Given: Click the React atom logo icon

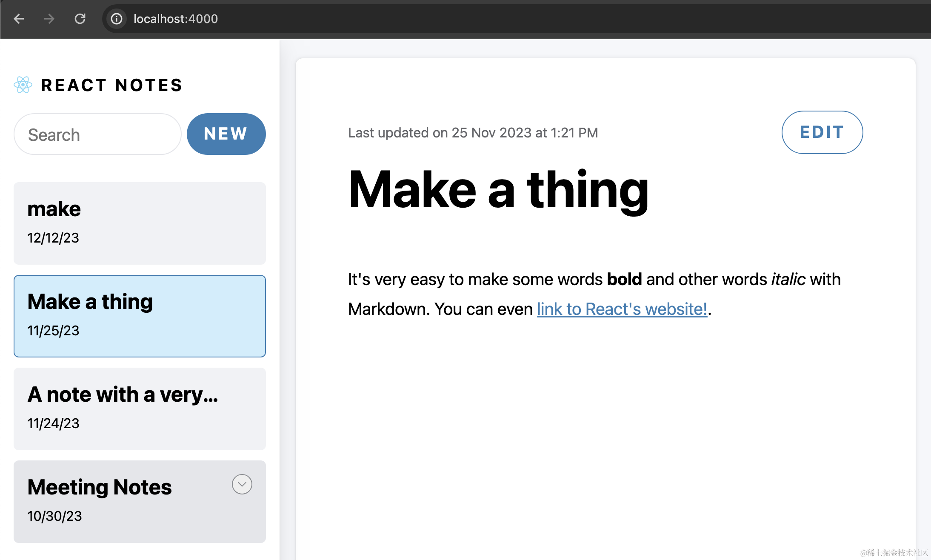Looking at the screenshot, I should 23,85.
